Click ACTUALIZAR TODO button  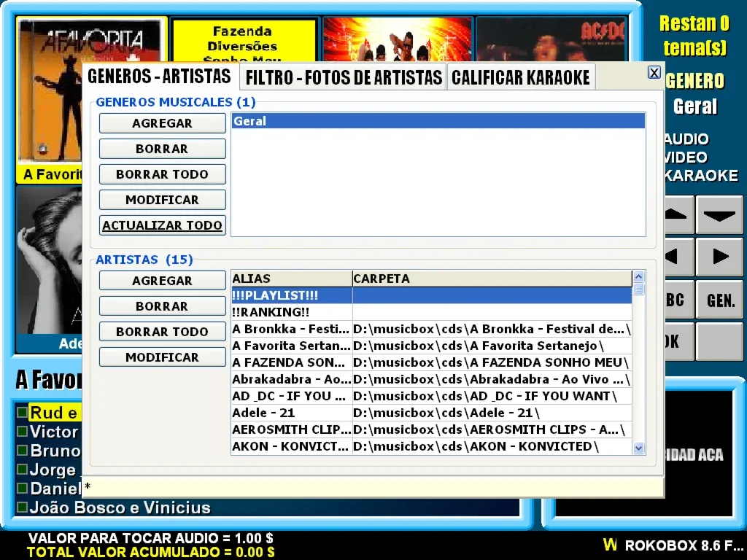[163, 225]
